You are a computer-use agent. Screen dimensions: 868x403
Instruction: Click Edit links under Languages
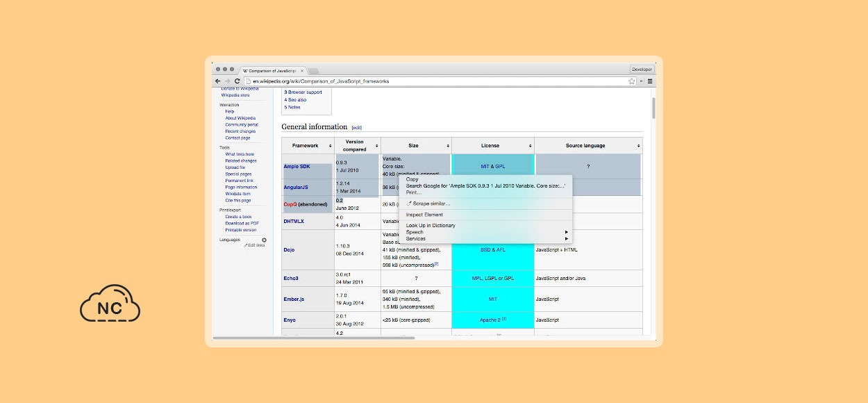(x=256, y=245)
